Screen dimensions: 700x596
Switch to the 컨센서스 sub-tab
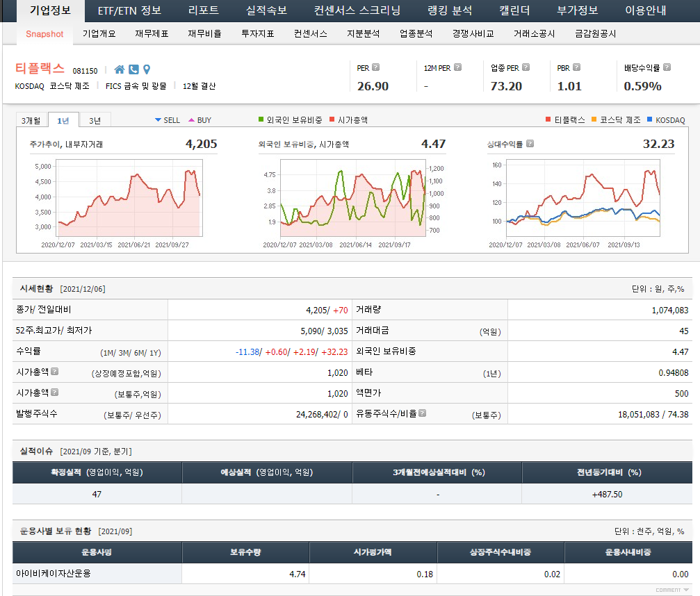311,34
